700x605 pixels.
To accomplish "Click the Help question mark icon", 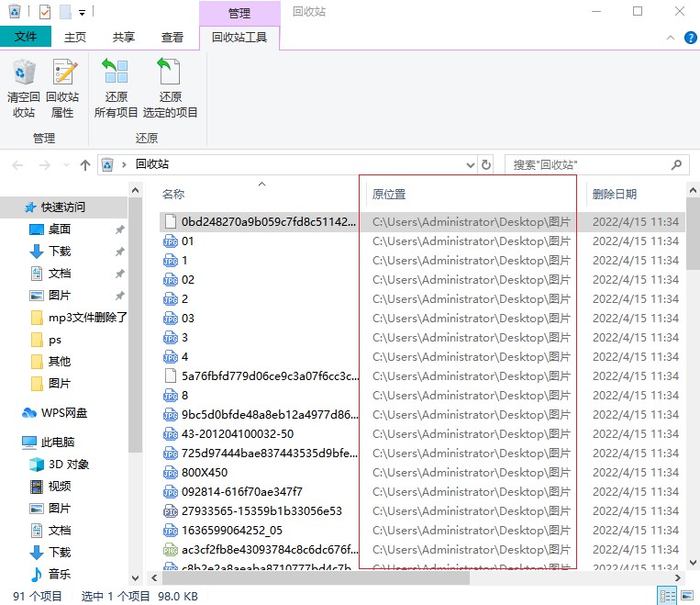I will (x=690, y=38).
